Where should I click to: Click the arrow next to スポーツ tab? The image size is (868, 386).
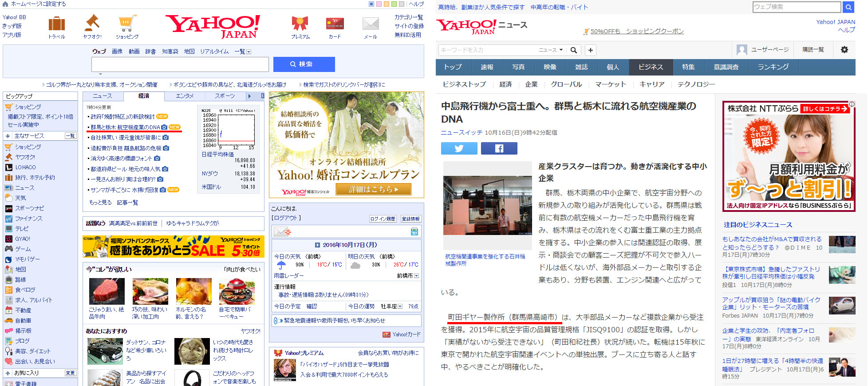click(x=249, y=96)
